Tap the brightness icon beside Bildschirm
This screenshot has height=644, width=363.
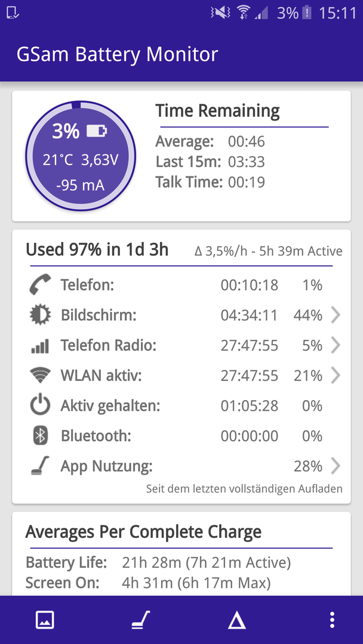tap(40, 315)
